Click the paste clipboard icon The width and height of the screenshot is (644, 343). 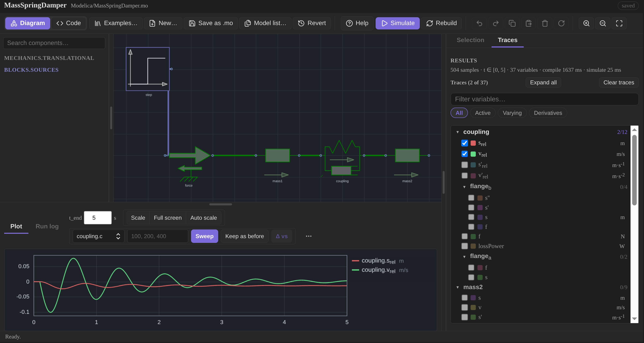528,23
